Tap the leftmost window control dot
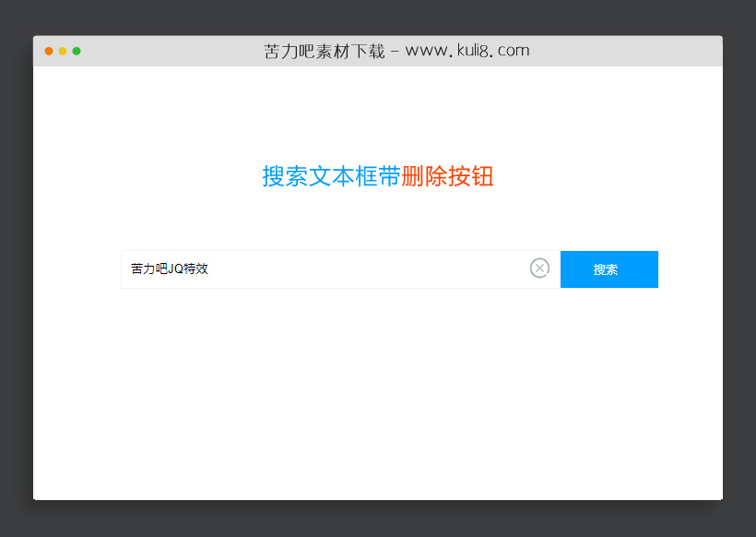 coord(48,52)
